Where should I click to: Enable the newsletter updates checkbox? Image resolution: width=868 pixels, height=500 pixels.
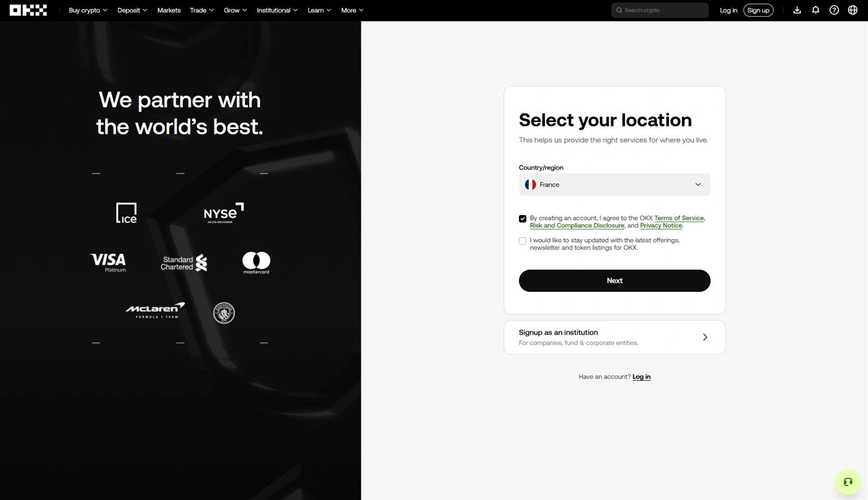pyautogui.click(x=523, y=241)
